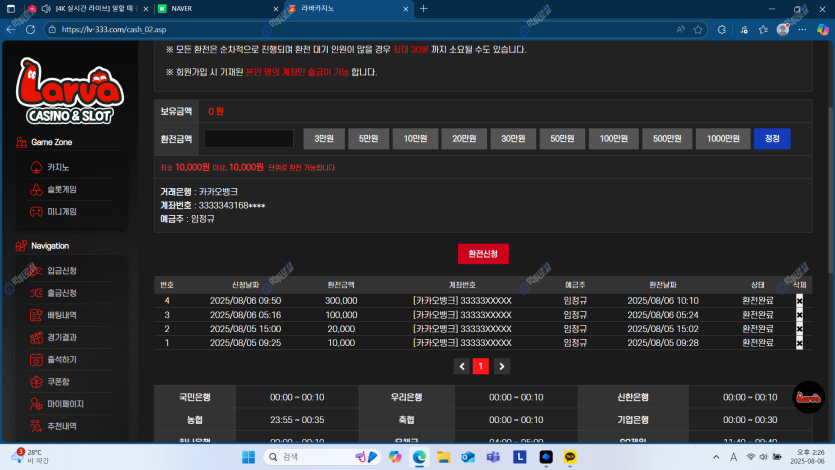
Task: Launch KakaoTalk from the taskbar
Action: tap(571, 457)
